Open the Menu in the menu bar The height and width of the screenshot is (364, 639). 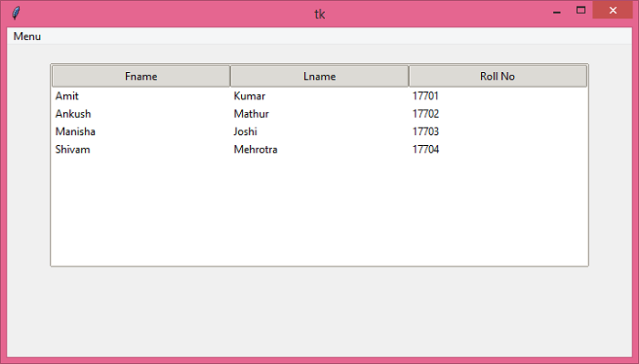pos(26,36)
